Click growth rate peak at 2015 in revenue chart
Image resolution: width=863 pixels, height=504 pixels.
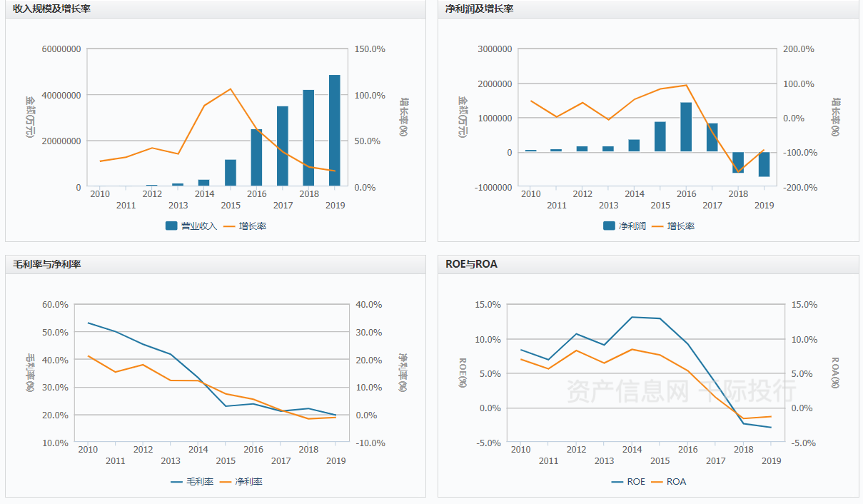pyautogui.click(x=231, y=89)
